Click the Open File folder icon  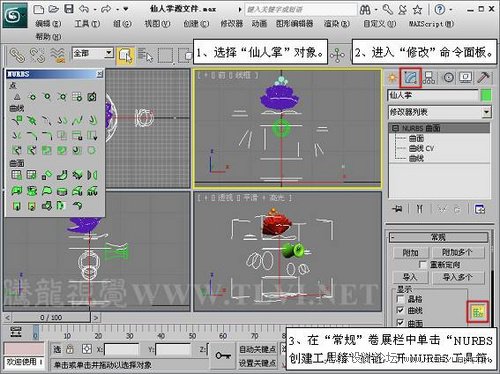click(54, 9)
